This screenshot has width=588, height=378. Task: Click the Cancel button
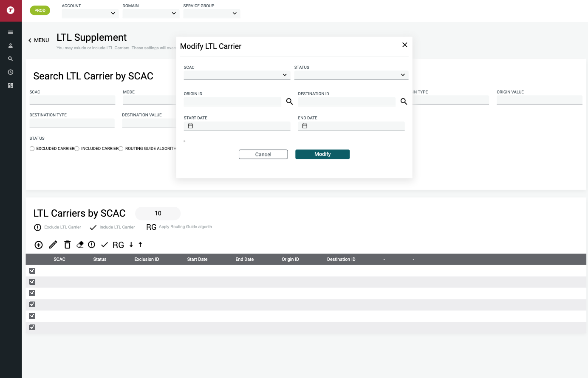263,154
